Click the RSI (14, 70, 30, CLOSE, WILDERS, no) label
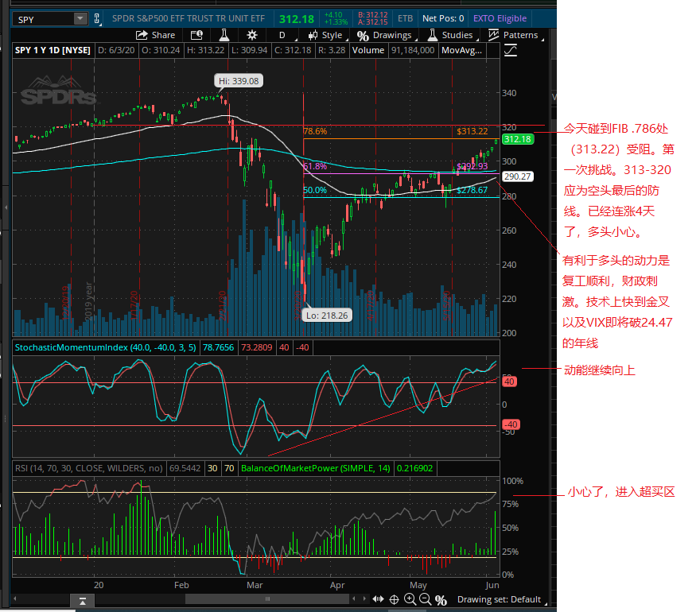Screen dimensions: 700x612 (x=89, y=468)
